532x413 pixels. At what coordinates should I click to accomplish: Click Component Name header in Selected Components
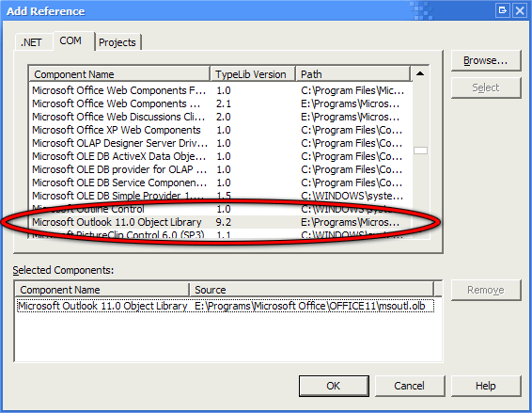click(x=102, y=290)
